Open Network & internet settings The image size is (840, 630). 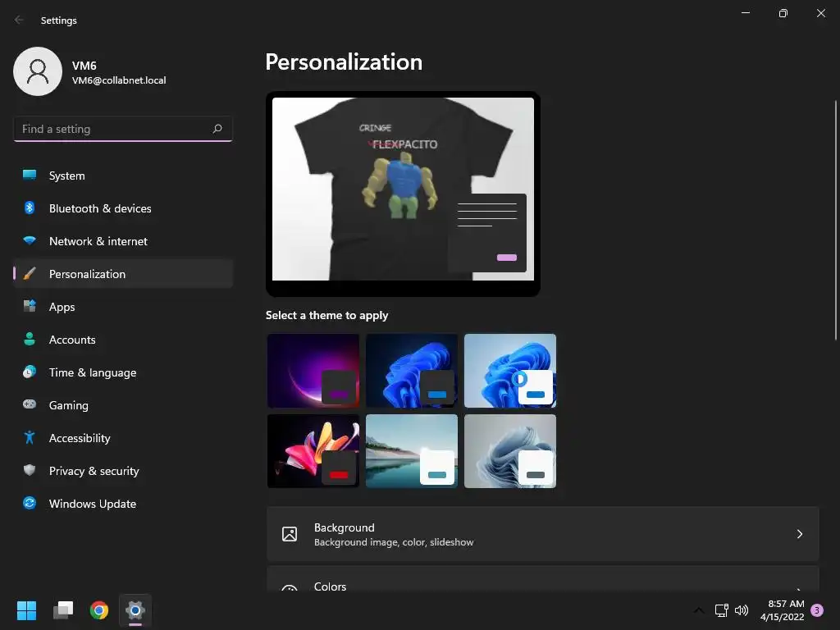pyautogui.click(x=123, y=241)
